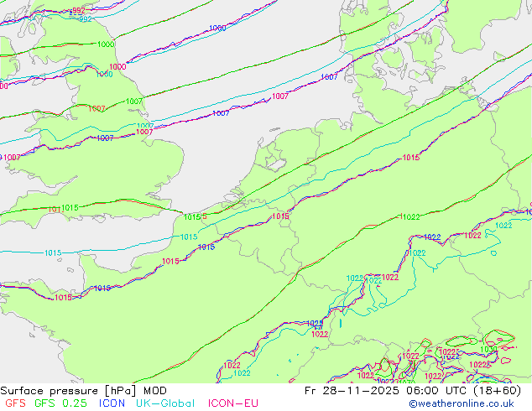532x411 pixels.
Task: Click the green 1000 isobar label
Action: coord(106,44)
